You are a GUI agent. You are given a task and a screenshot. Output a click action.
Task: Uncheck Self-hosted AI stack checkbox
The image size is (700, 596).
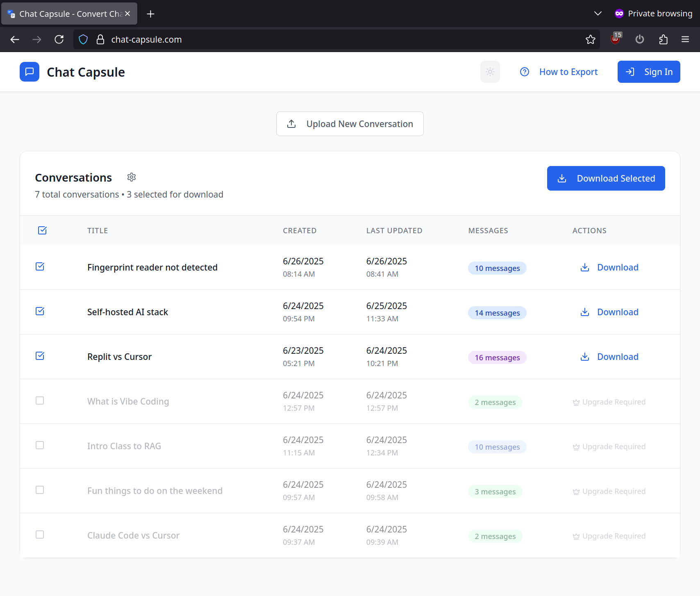click(40, 311)
